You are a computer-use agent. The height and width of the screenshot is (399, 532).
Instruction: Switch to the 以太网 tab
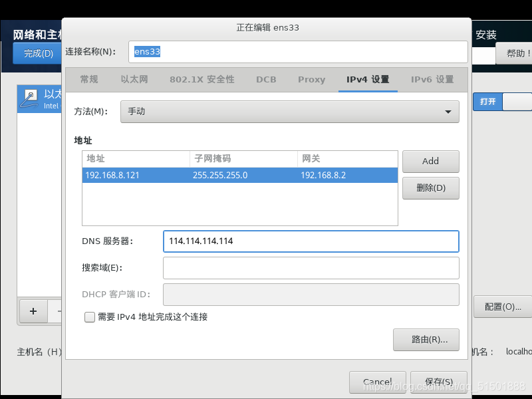click(x=134, y=79)
